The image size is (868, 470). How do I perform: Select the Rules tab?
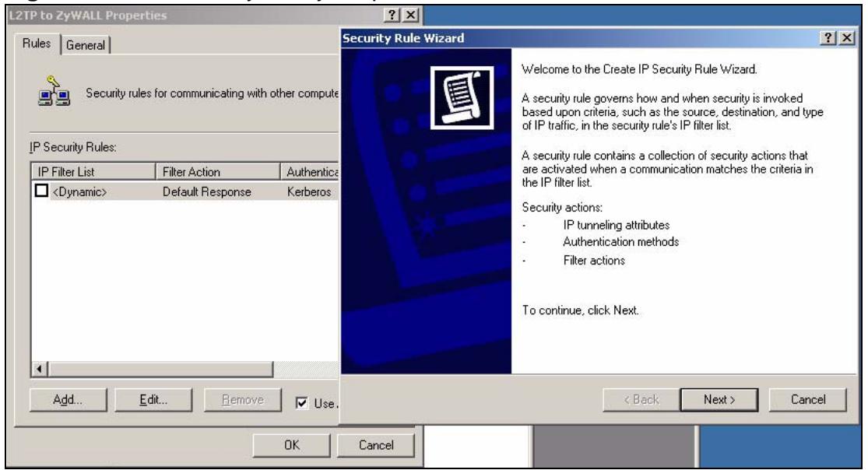(x=37, y=43)
